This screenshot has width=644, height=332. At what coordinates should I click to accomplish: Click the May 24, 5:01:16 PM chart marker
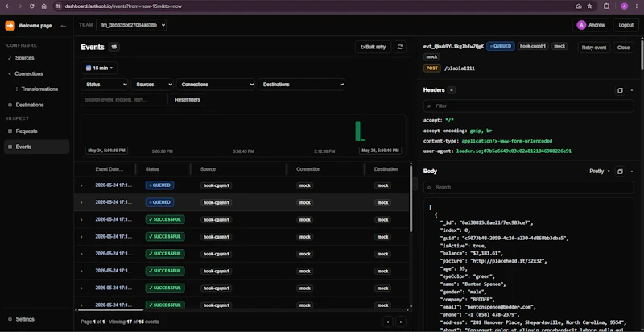tap(106, 151)
